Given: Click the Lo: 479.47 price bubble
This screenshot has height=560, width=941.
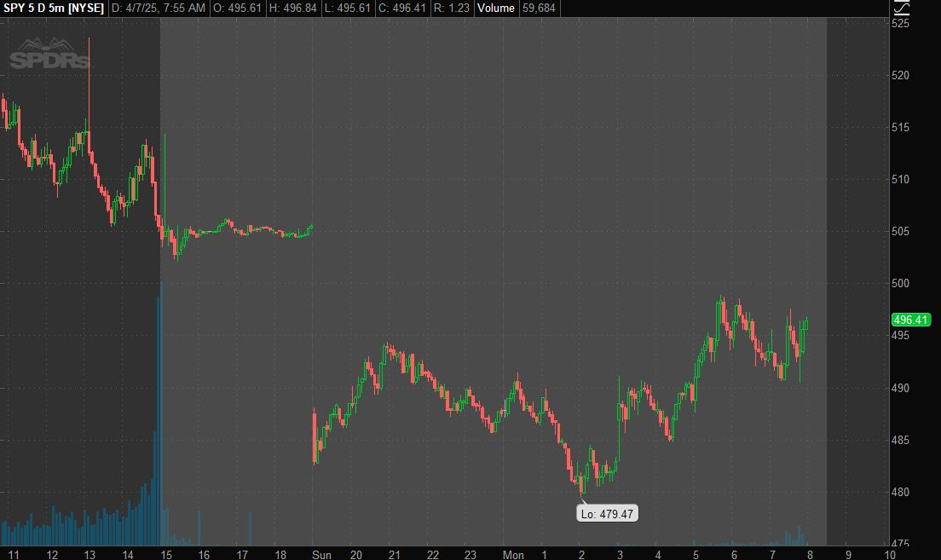Looking at the screenshot, I should (x=607, y=514).
